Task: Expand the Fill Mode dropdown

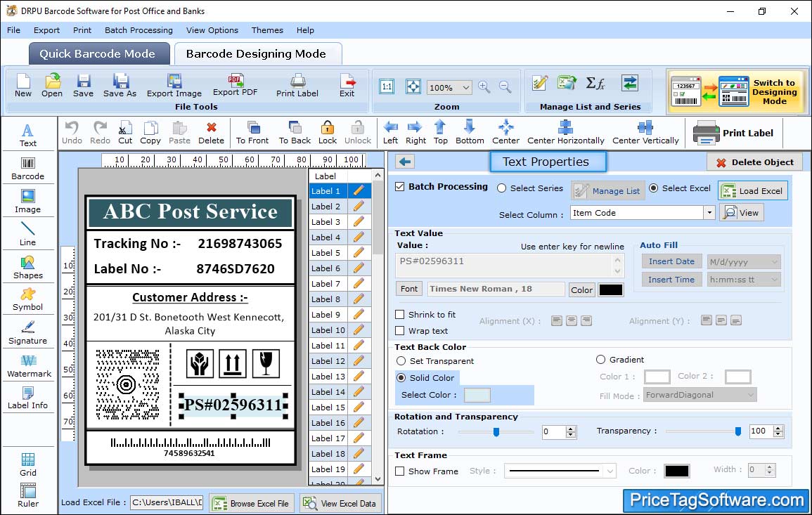Action: (751, 395)
